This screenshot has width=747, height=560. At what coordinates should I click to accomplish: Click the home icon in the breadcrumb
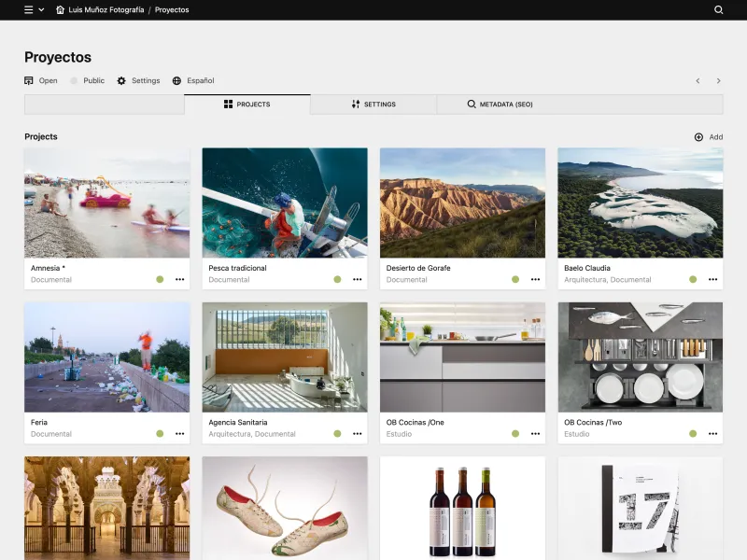pos(60,9)
